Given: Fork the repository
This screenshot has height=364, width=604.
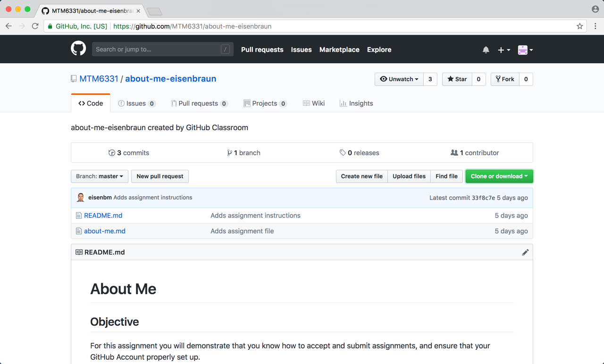Looking at the screenshot, I should pos(505,79).
